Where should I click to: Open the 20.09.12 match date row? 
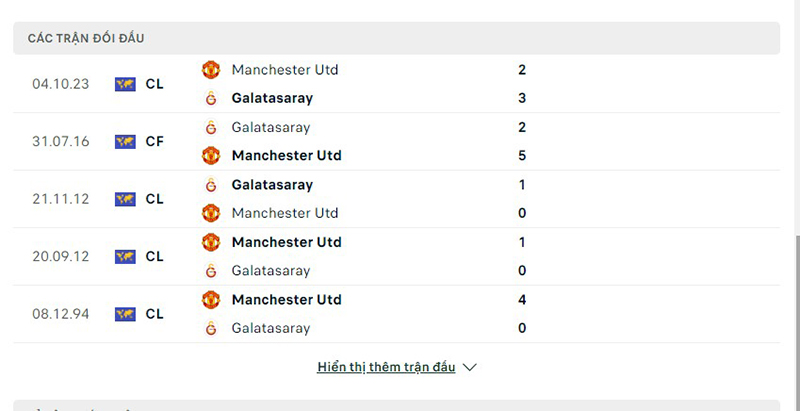(x=61, y=257)
